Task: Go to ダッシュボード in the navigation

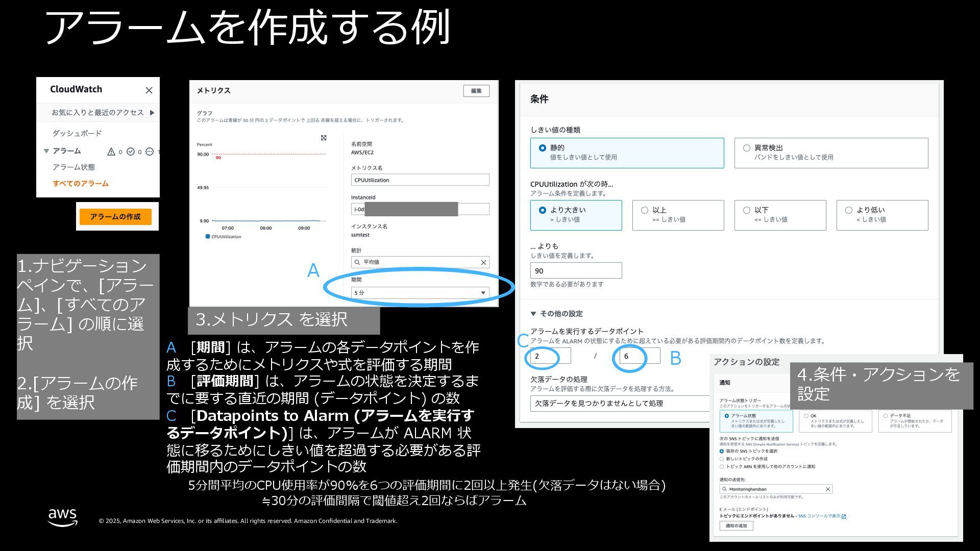Action: (77, 133)
